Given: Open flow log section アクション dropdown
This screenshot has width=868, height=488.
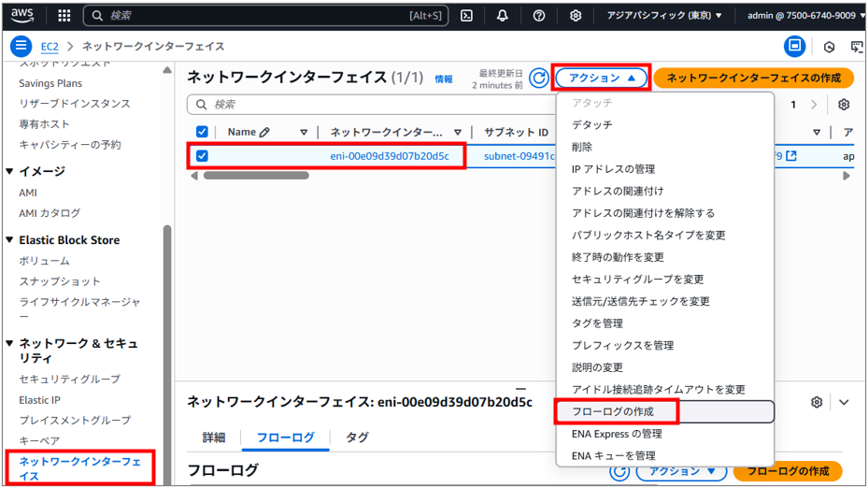Looking at the screenshot, I should click(x=681, y=471).
